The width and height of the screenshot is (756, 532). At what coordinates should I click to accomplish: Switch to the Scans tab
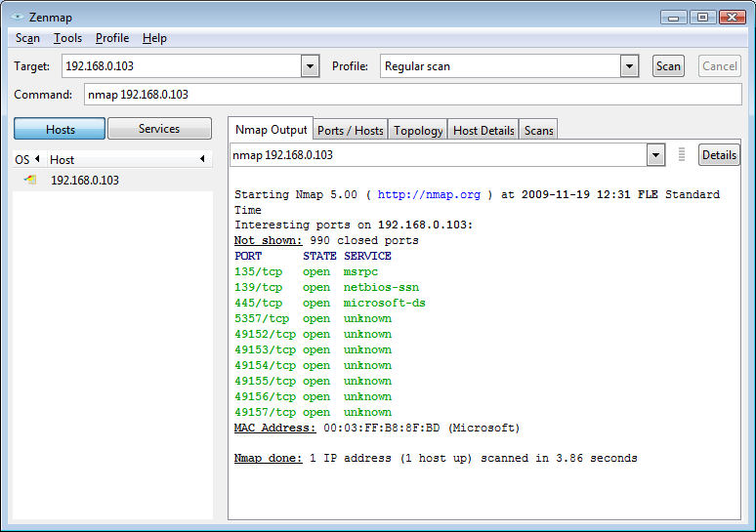pos(538,131)
